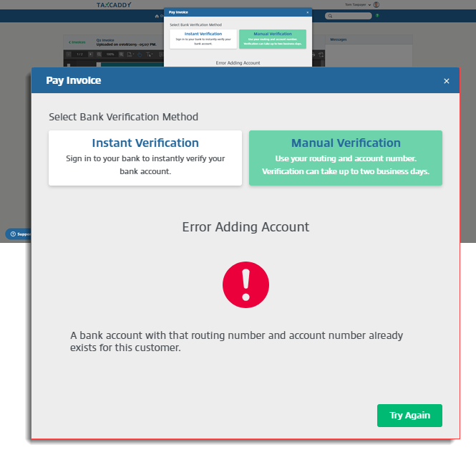Click the red error exclamation icon
Image resolution: width=476 pixels, height=450 pixels.
[246, 284]
